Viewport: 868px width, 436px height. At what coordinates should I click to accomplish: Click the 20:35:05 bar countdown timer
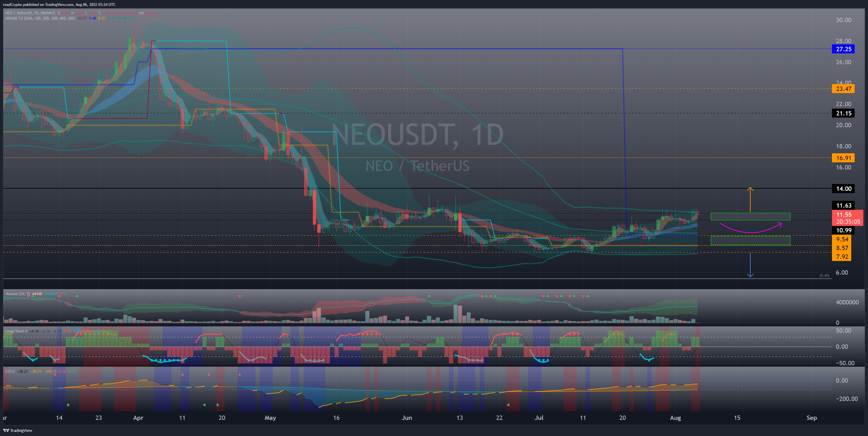(848, 222)
